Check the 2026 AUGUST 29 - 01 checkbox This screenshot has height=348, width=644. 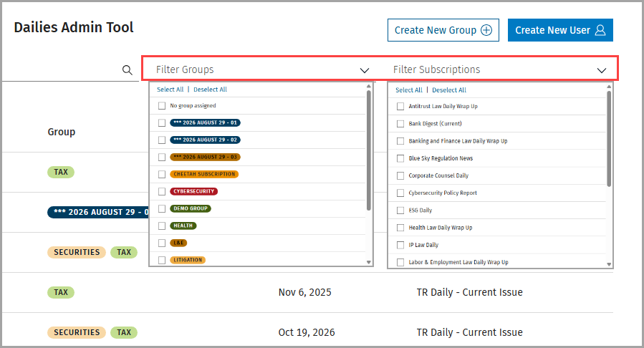(162, 122)
